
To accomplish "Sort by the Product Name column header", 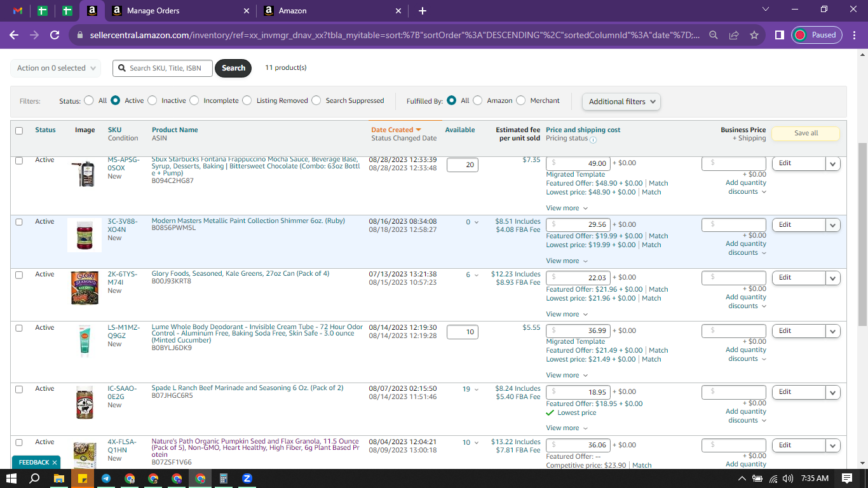I will [x=175, y=130].
